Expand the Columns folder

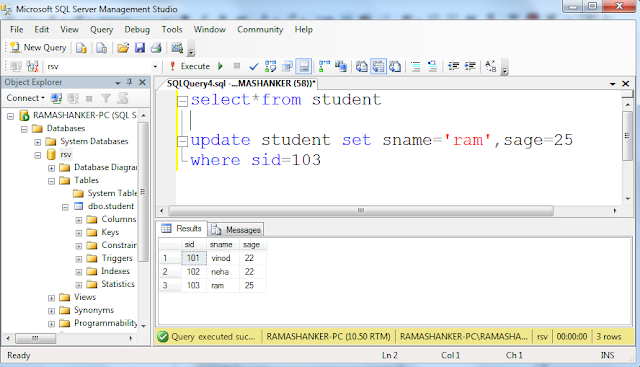click(x=79, y=220)
